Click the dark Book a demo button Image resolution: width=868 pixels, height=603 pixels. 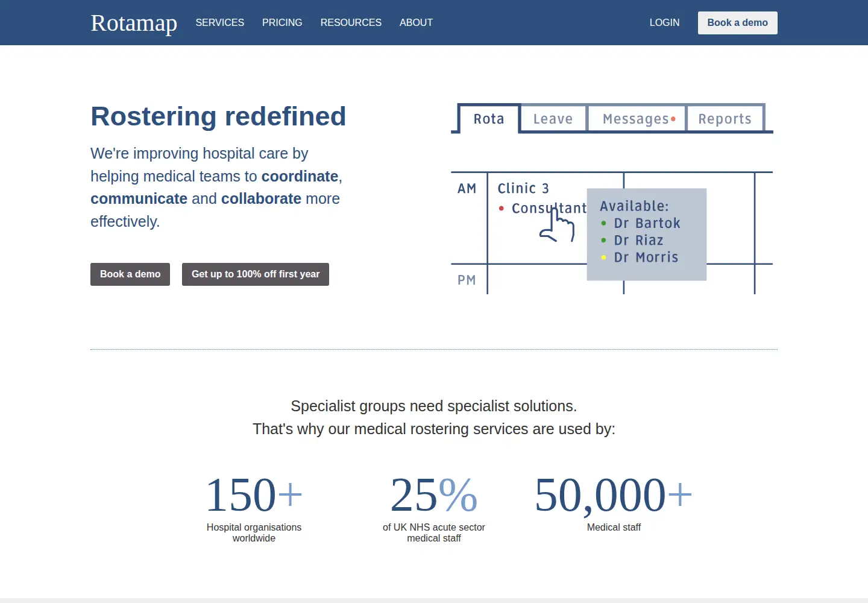point(130,274)
